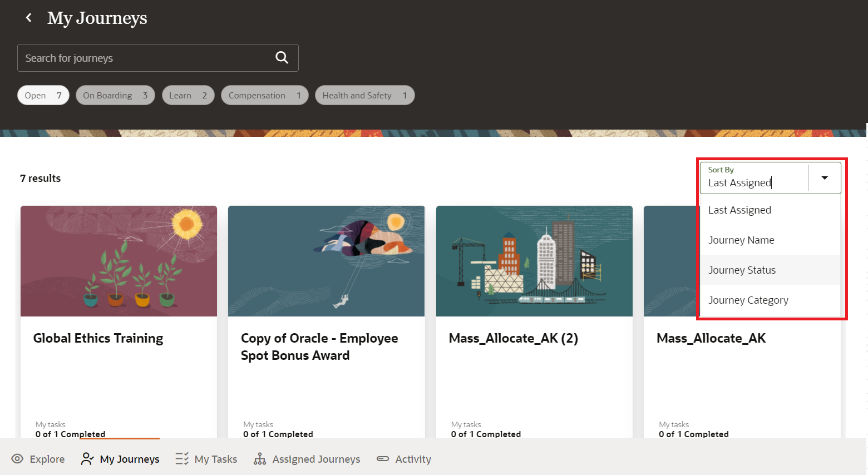This screenshot has width=868, height=475.
Task: Click the My Journeys person icon
Action: point(87,459)
